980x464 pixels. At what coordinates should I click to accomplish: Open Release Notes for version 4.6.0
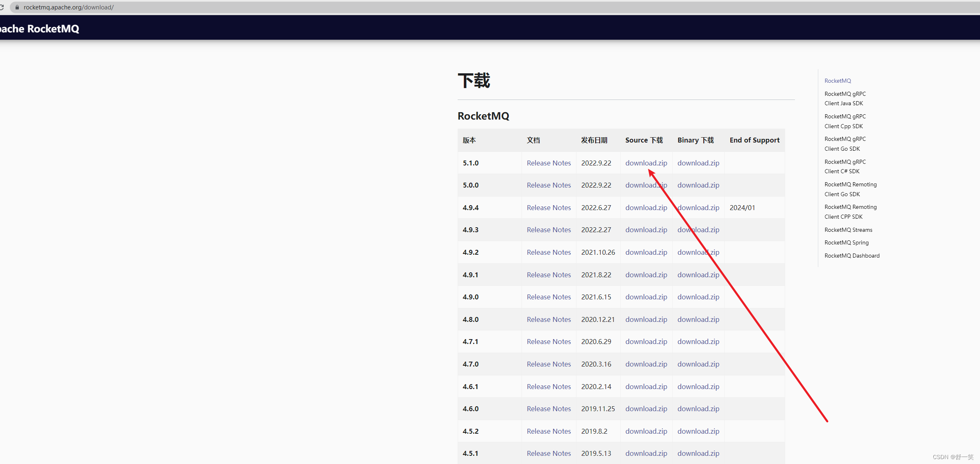coord(549,409)
